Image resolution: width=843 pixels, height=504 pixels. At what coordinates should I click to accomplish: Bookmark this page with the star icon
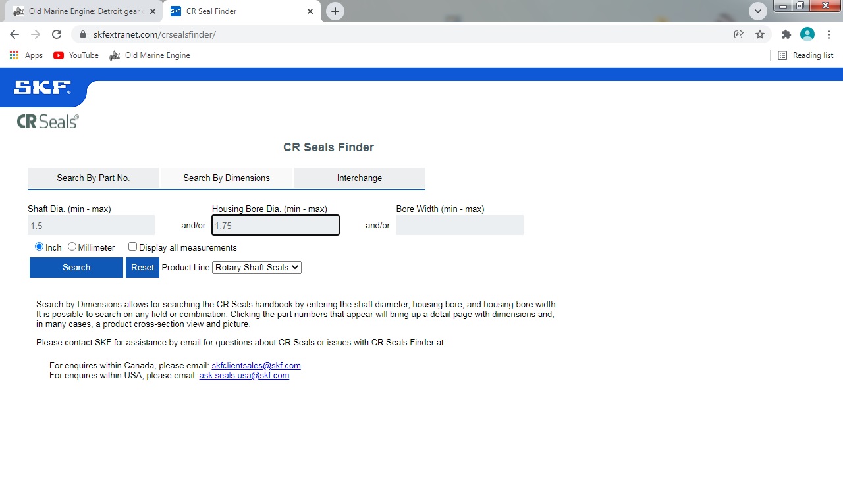click(760, 34)
